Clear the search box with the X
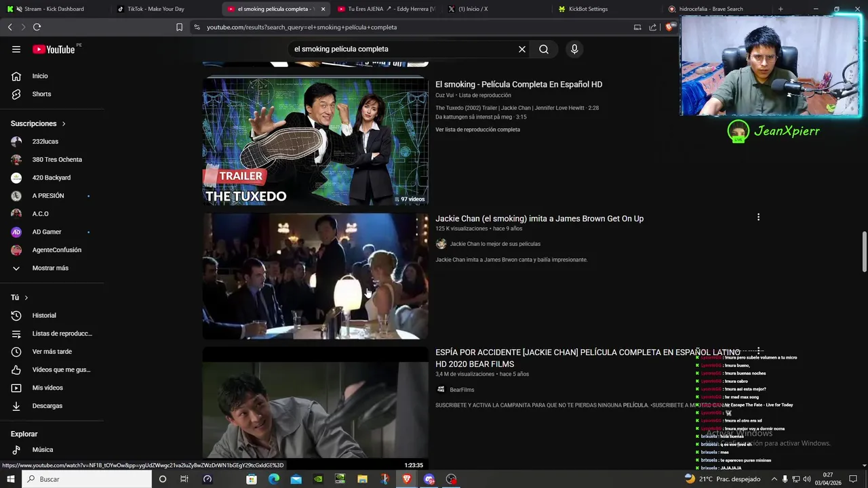This screenshot has width=868, height=488. click(x=522, y=49)
